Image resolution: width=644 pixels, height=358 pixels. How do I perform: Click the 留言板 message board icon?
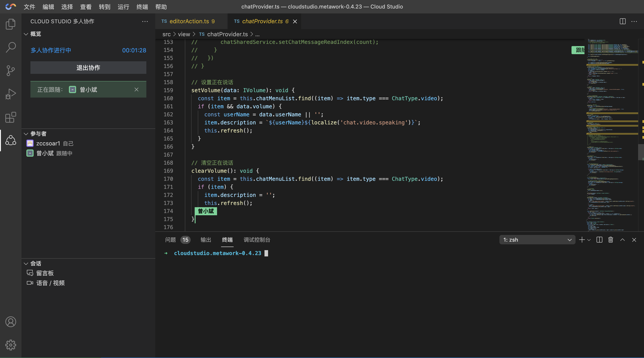30,273
